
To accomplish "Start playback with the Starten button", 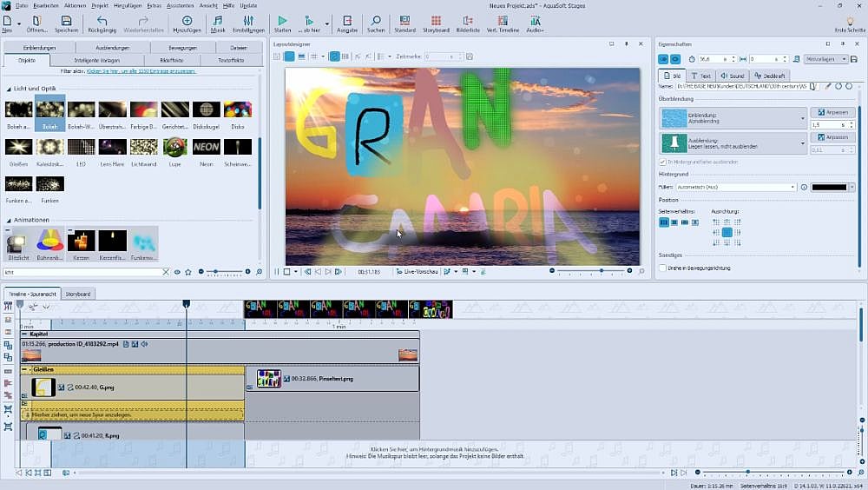I will click(282, 21).
